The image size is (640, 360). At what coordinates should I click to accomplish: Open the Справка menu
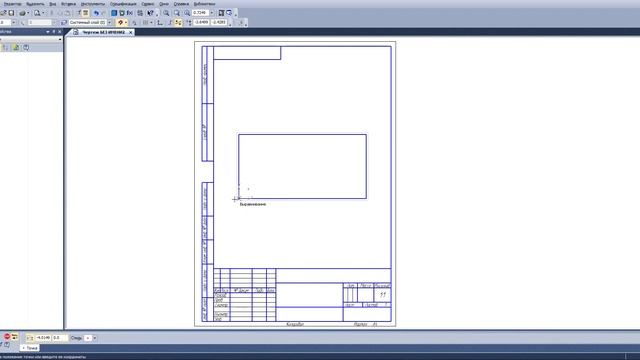[x=181, y=4]
